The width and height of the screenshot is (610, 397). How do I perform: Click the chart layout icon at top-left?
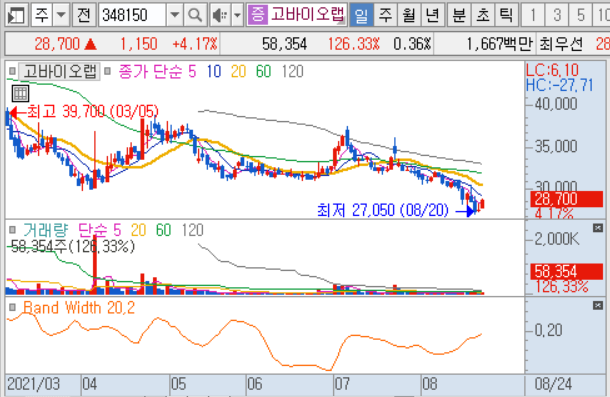[16, 15]
